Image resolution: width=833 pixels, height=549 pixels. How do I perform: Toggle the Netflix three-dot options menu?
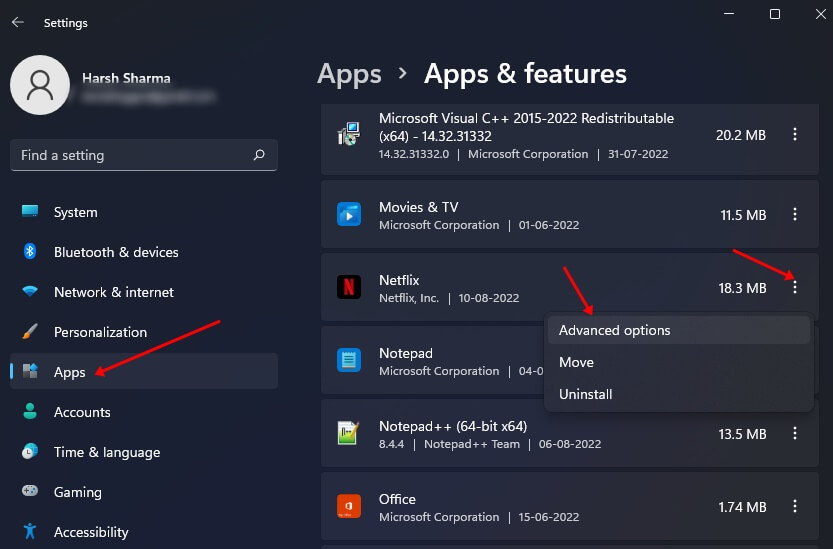[795, 288]
